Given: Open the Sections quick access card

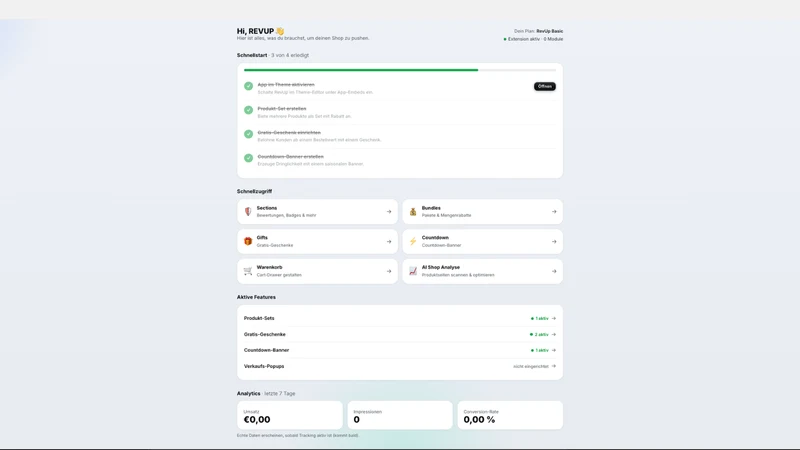Looking at the screenshot, I should tap(317, 211).
